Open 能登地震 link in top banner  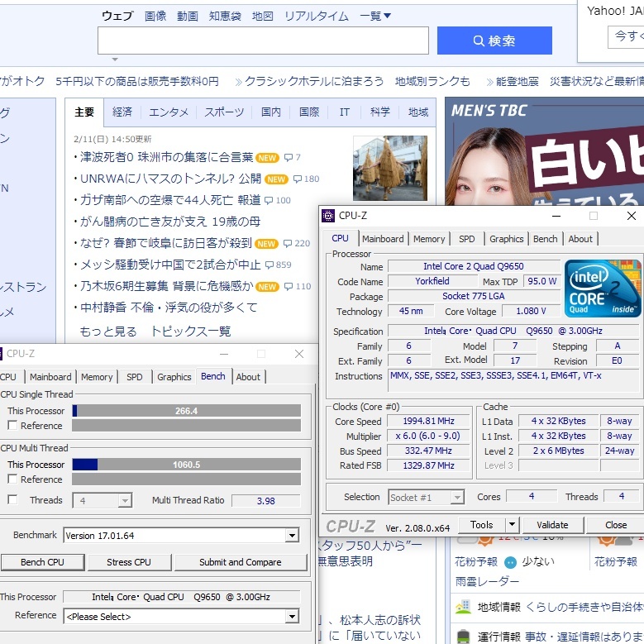(517, 82)
